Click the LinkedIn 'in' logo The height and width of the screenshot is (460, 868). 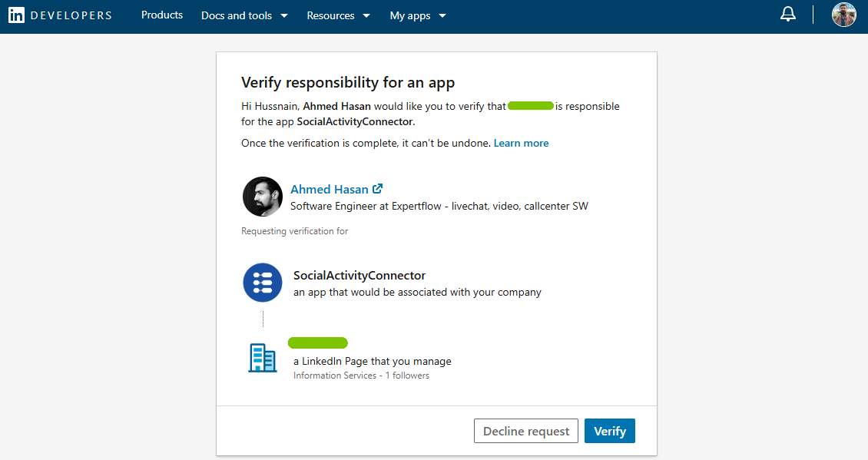pyautogui.click(x=16, y=15)
